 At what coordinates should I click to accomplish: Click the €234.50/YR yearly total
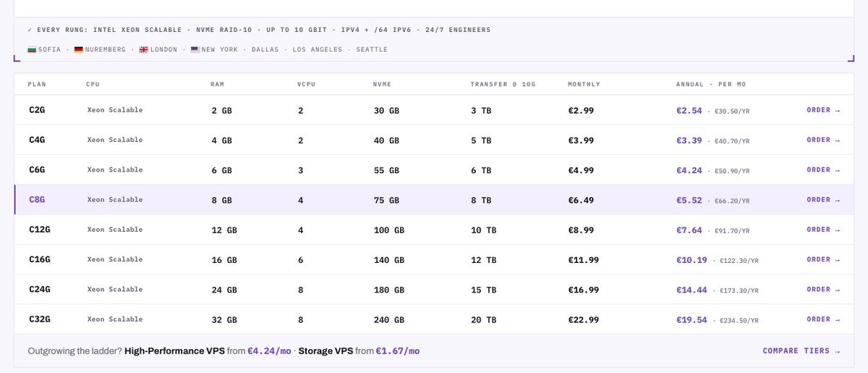(x=739, y=320)
